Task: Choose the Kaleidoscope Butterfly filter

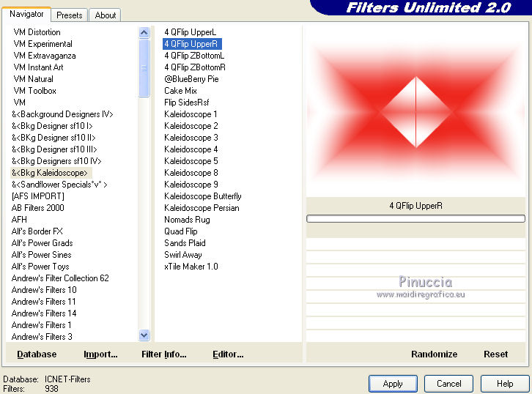Action: pyautogui.click(x=203, y=196)
